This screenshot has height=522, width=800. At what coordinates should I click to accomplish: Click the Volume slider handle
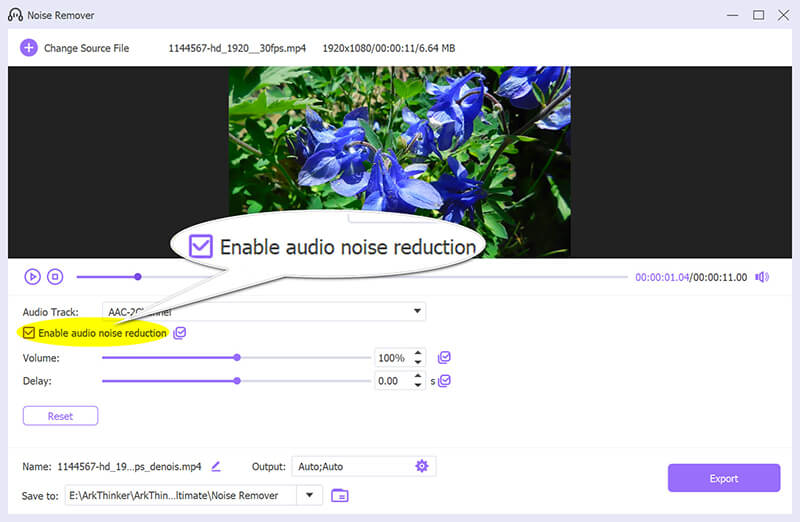(237, 357)
